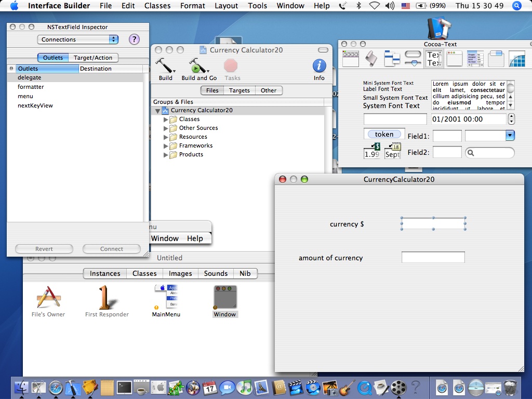532x399 pixels.
Task: Select the formatter outlet
Action: [75, 87]
